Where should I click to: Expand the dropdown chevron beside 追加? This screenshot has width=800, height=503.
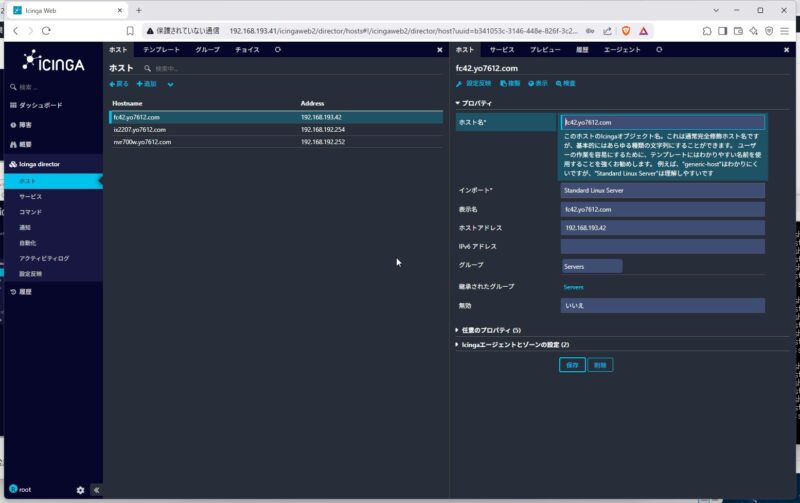tap(170, 85)
